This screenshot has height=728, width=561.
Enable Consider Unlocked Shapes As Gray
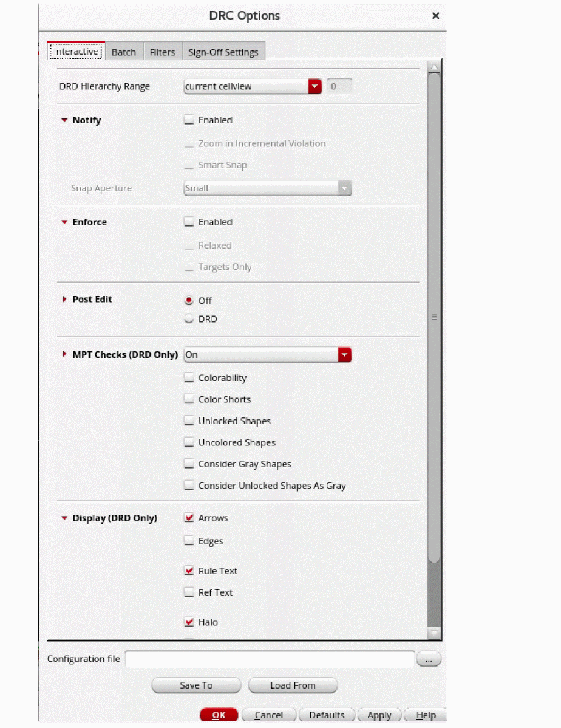[x=189, y=485]
